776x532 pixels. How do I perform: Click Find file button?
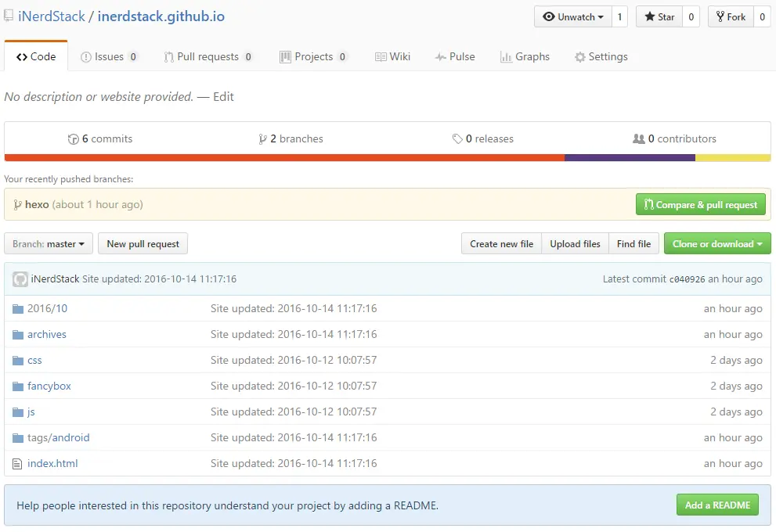(x=633, y=244)
